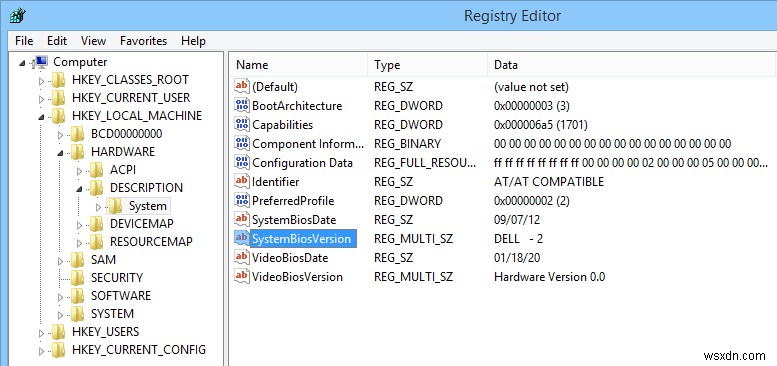Expand the HKEY_CURRENT_USER arrow
This screenshot has width=777, height=366.
coord(41,98)
